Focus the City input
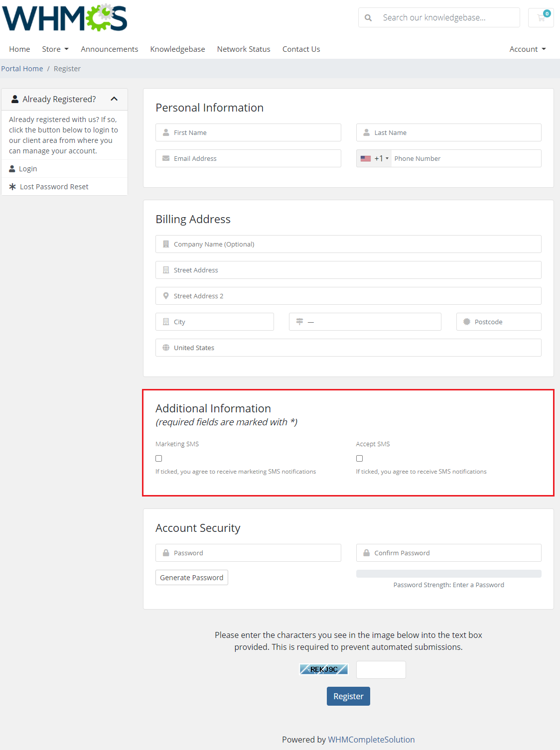Viewport: 560px width, 750px height. [215, 322]
